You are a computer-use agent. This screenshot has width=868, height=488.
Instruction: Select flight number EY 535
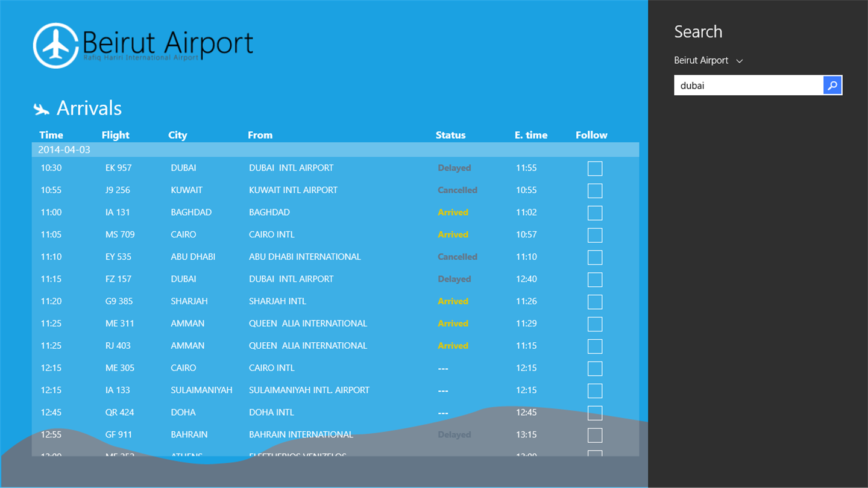click(118, 257)
